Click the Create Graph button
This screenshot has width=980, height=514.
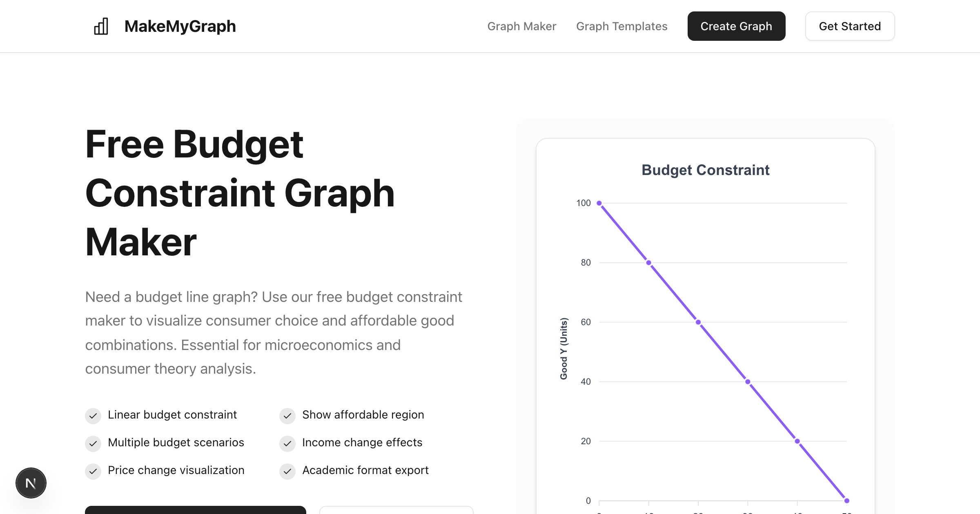(x=736, y=26)
